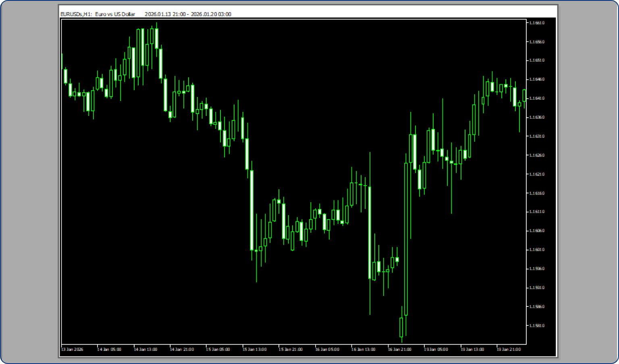Click the '16 Jan 13:00' time label
Screen dimensions: 619x364
pos(363,350)
